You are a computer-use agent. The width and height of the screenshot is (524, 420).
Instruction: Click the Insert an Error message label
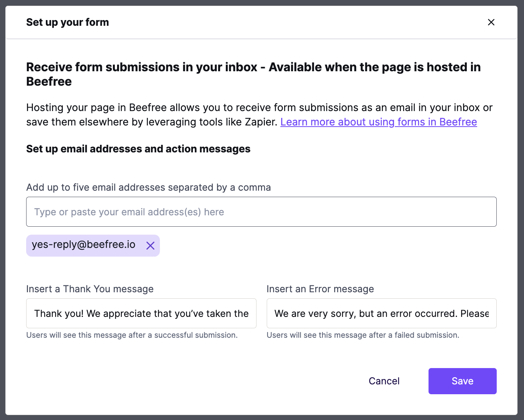[320, 289]
